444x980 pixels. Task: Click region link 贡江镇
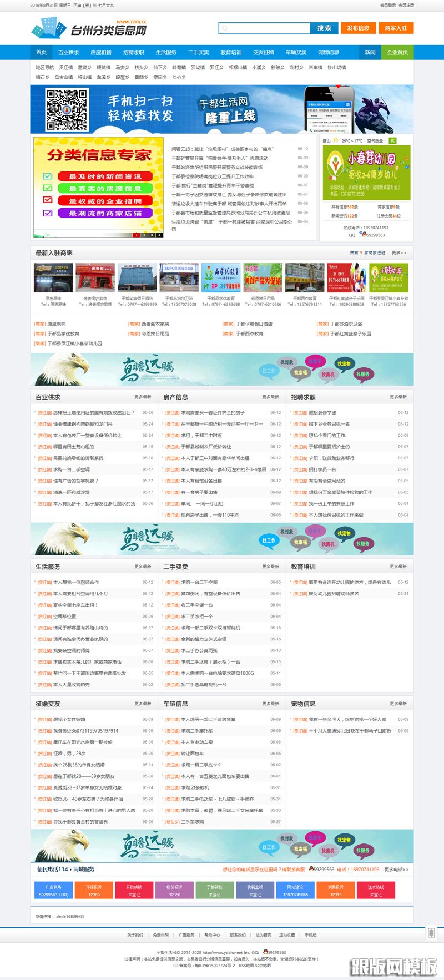pos(65,68)
